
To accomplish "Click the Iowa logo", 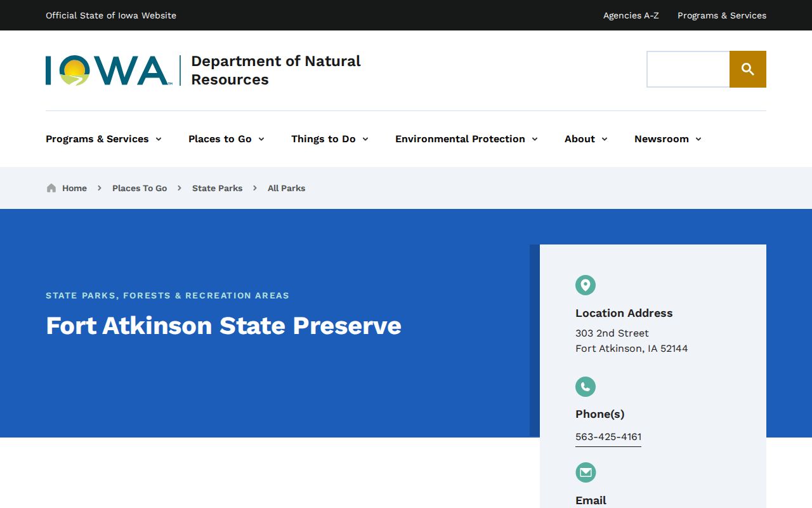I will pos(108,70).
